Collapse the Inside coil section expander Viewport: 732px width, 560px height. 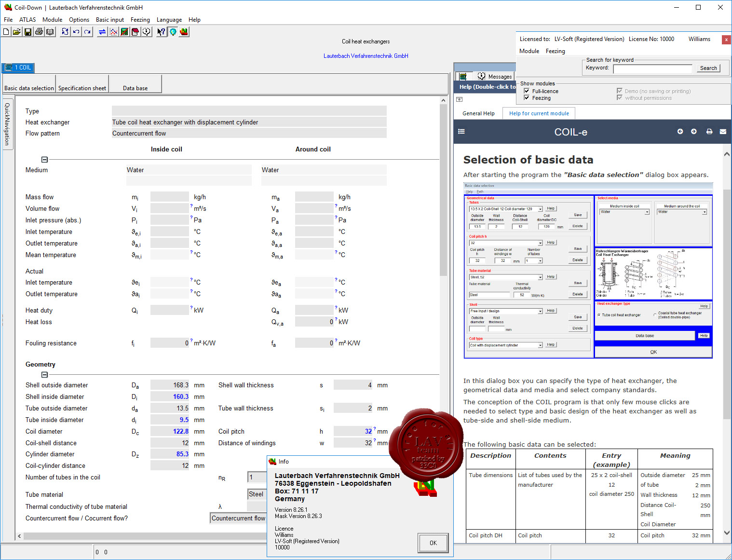point(44,160)
